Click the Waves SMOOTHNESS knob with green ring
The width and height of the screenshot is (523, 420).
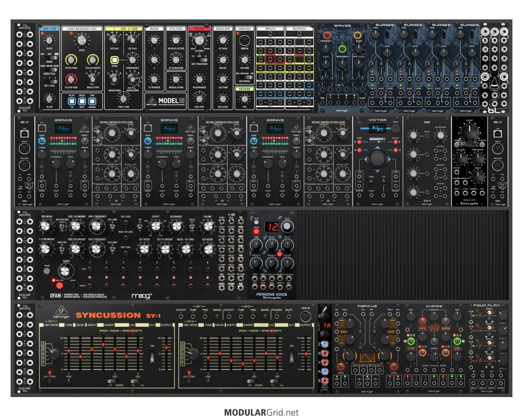click(x=342, y=49)
